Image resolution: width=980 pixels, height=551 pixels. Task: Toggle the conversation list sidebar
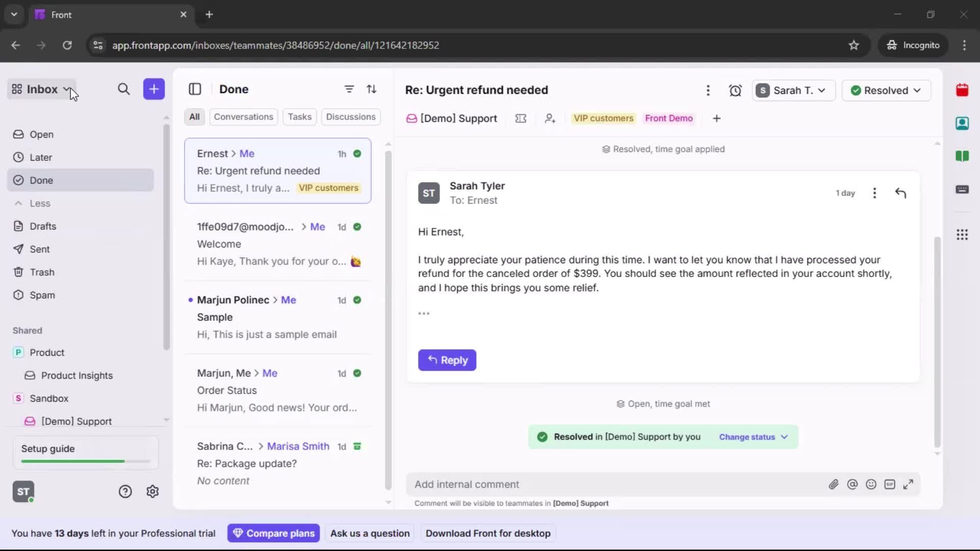pyautogui.click(x=195, y=89)
